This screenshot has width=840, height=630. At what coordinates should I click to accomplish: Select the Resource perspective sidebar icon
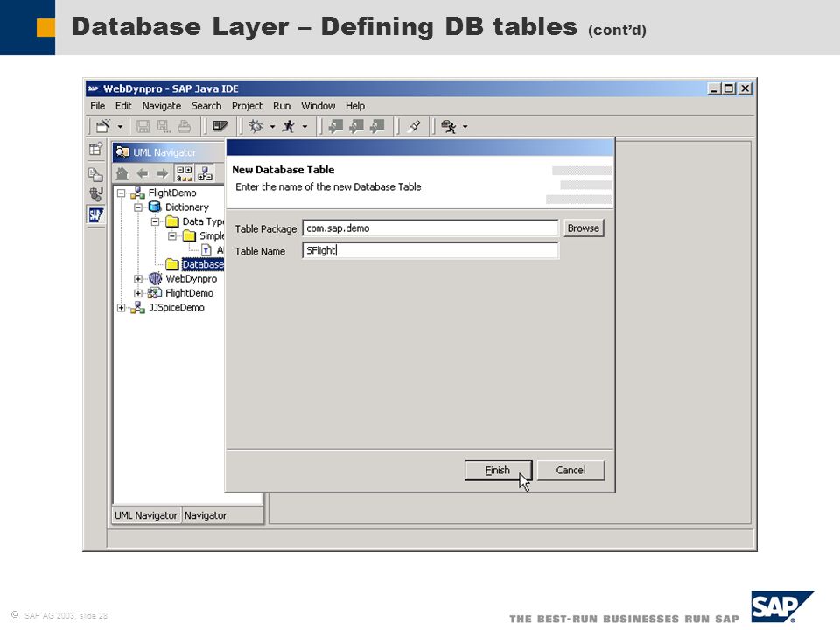coord(96,174)
